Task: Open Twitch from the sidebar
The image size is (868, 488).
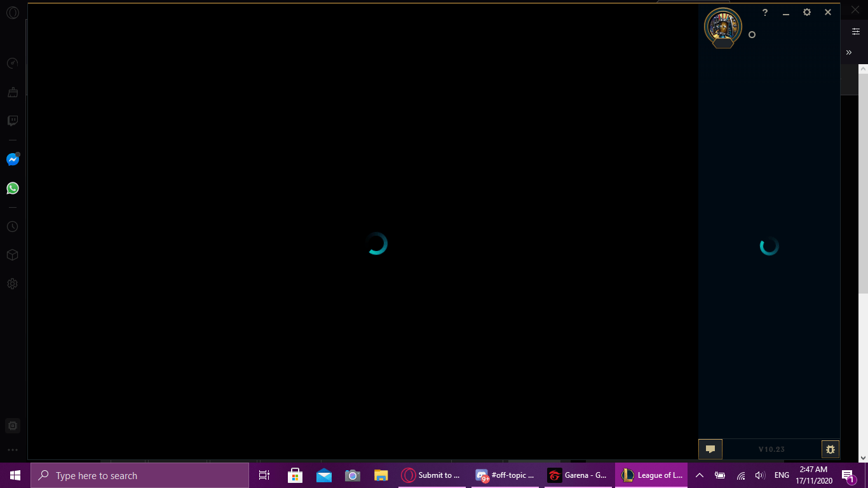Action: [13, 121]
